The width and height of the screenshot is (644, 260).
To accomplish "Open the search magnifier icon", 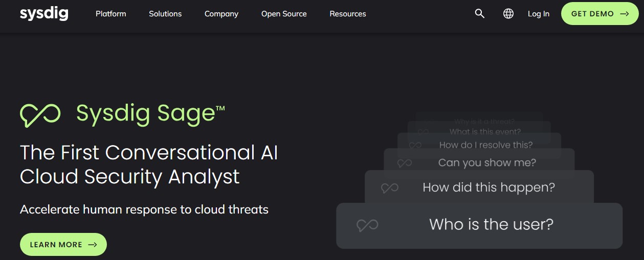I will 479,14.
